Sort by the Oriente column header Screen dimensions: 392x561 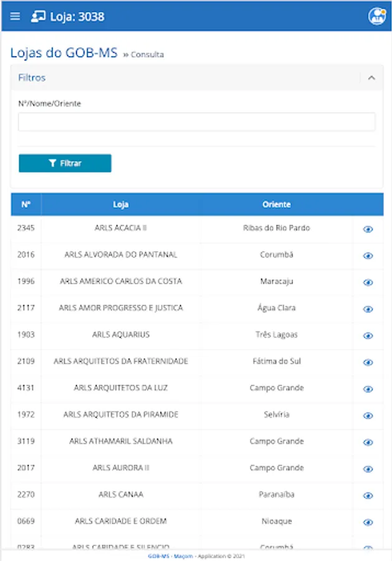coord(277,204)
